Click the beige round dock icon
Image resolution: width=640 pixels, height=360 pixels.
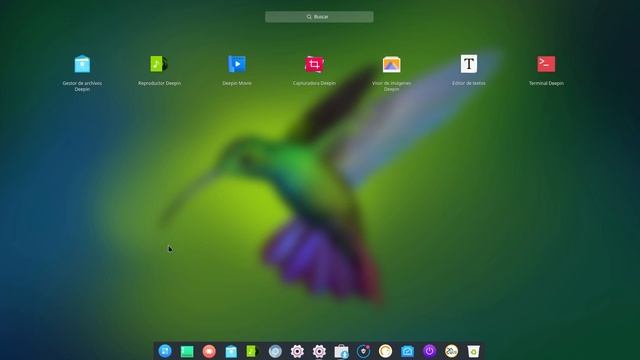coord(385,351)
